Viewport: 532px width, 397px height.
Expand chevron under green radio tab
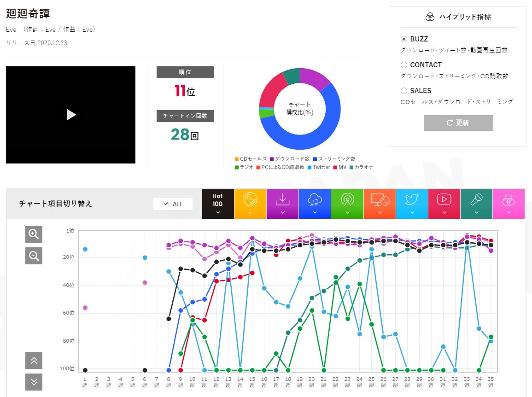click(x=347, y=212)
